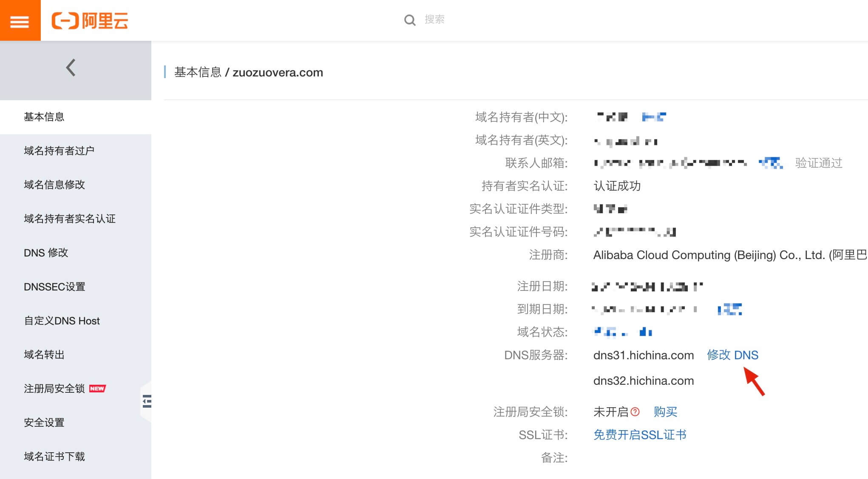
Task: Click the Alibaba Cloud Computing registrar text
Action: coord(730,255)
